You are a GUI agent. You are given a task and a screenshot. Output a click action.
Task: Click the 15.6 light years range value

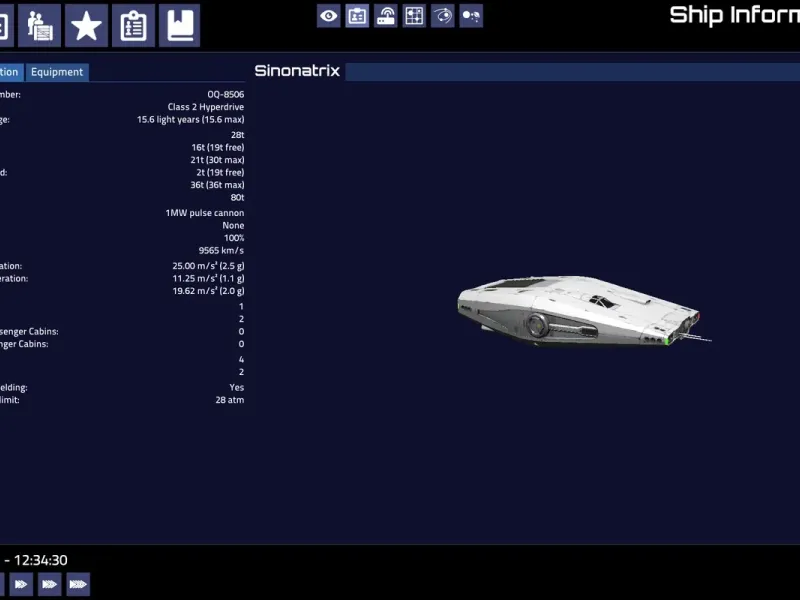coord(190,119)
